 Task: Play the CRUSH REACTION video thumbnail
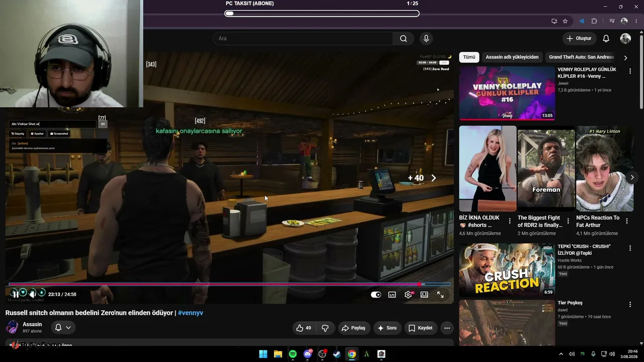[x=507, y=270]
